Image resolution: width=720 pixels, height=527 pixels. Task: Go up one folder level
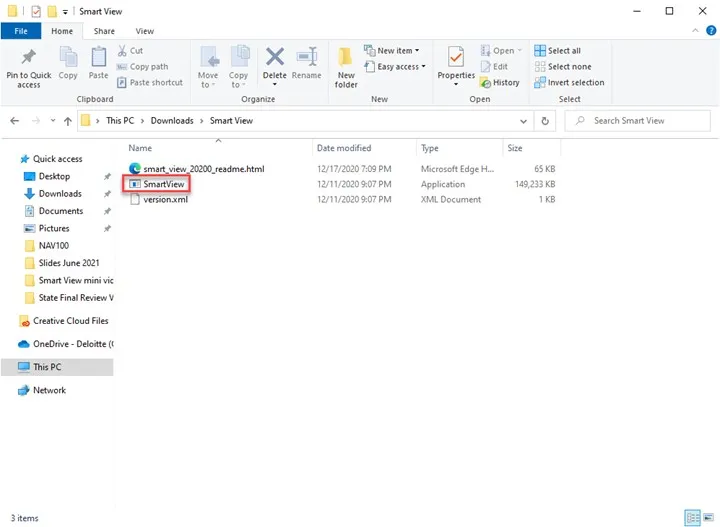68,121
